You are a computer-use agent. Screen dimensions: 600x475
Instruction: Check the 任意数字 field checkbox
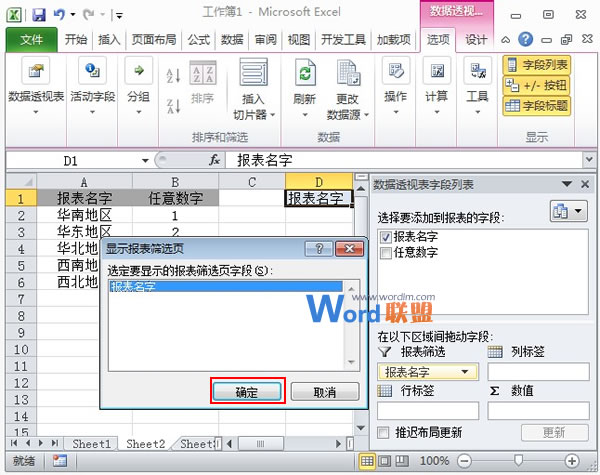coord(385,254)
